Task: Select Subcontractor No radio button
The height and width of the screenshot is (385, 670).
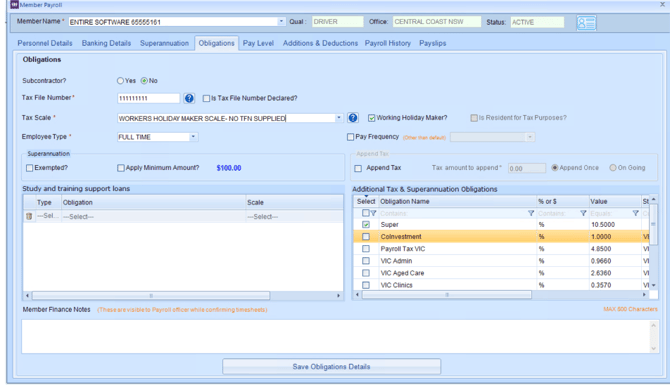Action: tap(144, 81)
